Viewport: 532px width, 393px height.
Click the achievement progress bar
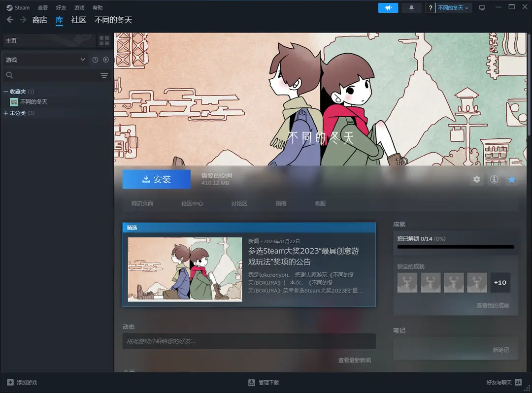point(456,247)
